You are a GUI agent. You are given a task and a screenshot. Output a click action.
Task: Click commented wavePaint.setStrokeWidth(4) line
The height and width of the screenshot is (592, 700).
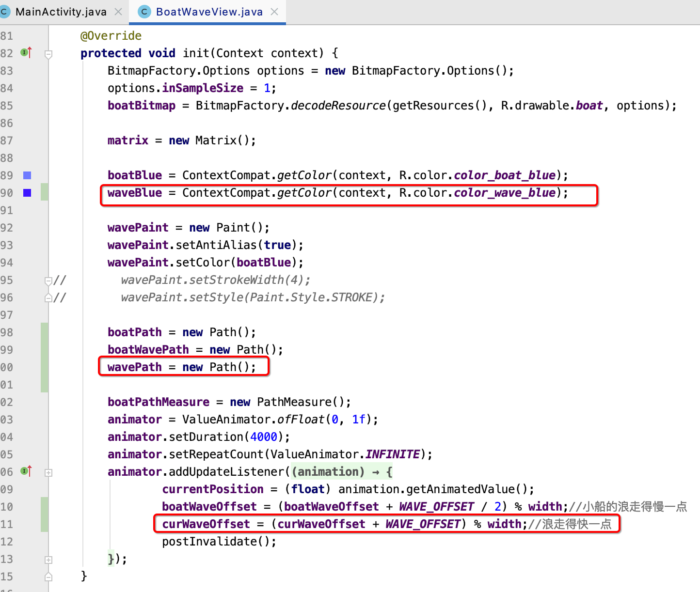(216, 280)
